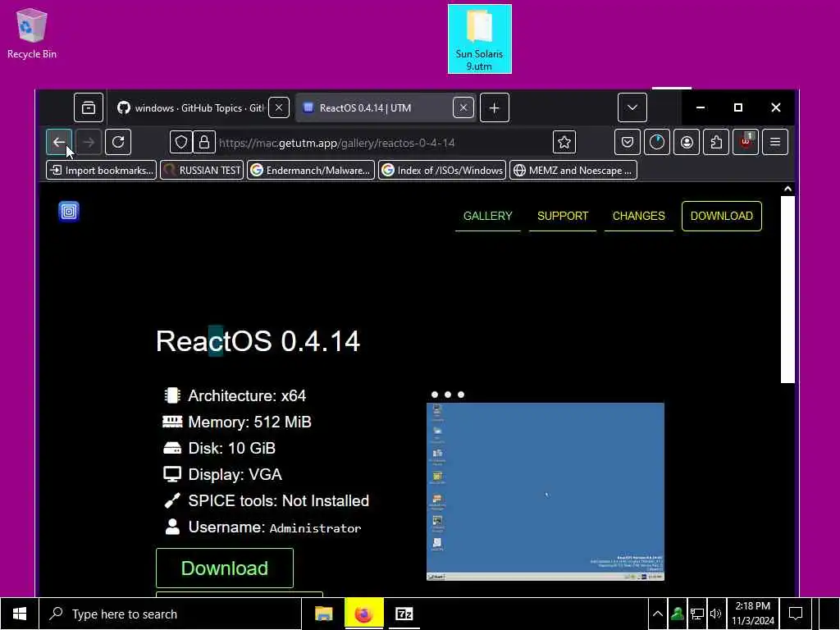Screen dimensions: 840x630
Task: Close the ReactOS 0.4.14 tab
Action: [463, 107]
